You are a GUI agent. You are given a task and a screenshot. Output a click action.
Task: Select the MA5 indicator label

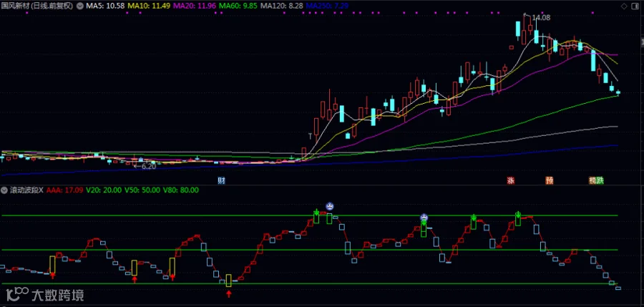[104, 6]
